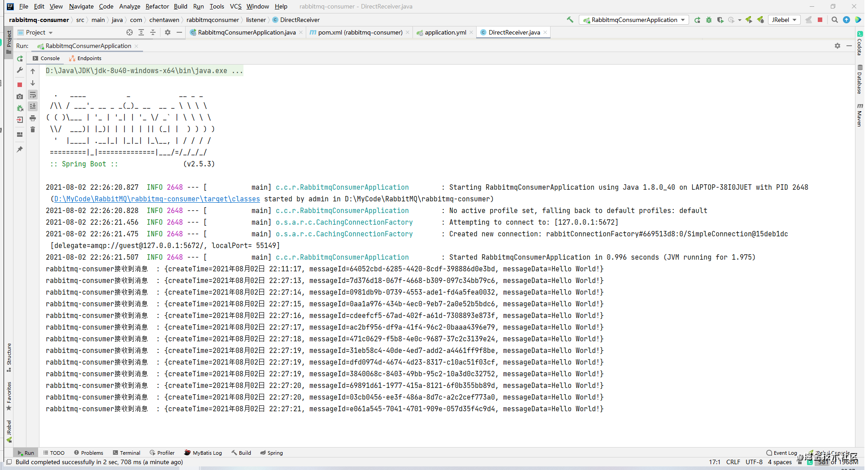Hide Run panel with minus icon
The width and height of the screenshot is (868, 470).
pos(849,46)
